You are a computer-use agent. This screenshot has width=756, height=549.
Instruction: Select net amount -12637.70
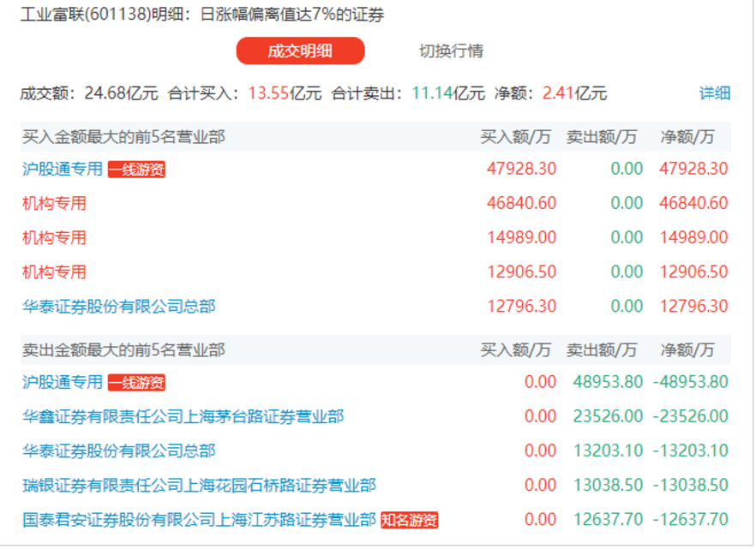(x=691, y=520)
